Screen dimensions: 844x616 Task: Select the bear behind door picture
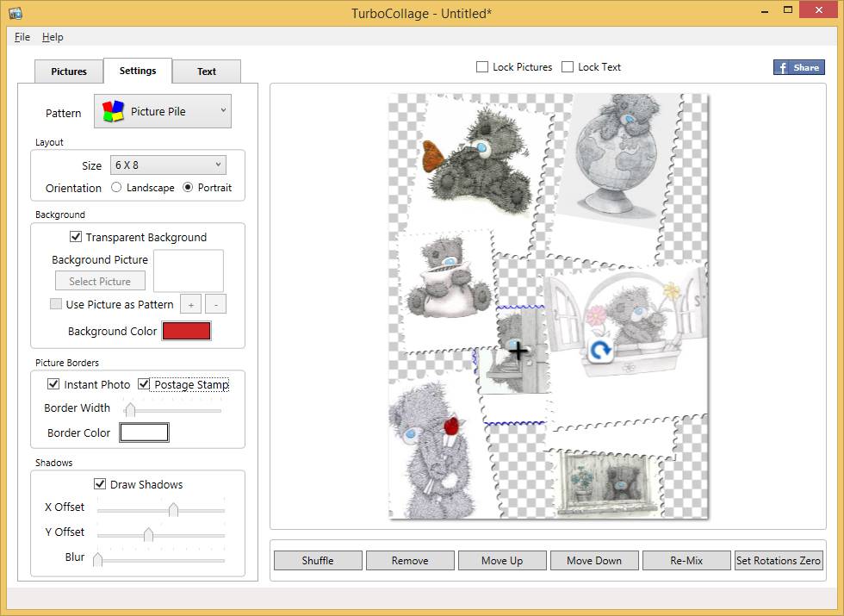[x=514, y=366]
